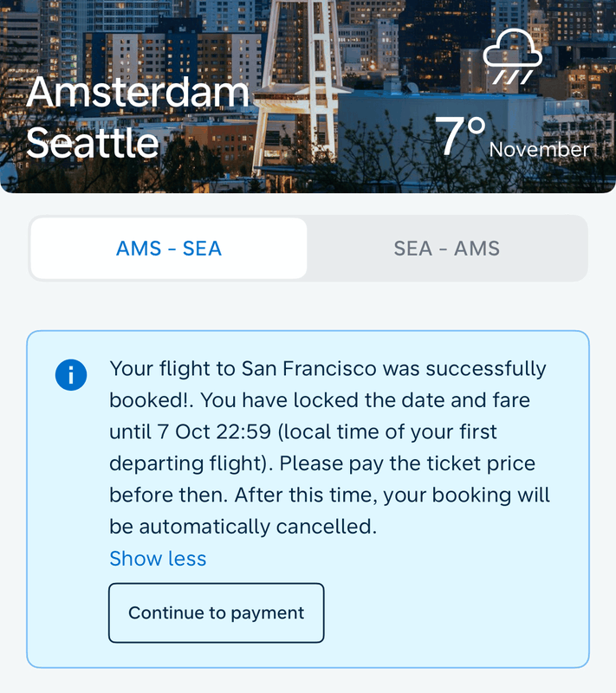
Task: Click the "San Francisco" text in notice
Action: [308, 369]
